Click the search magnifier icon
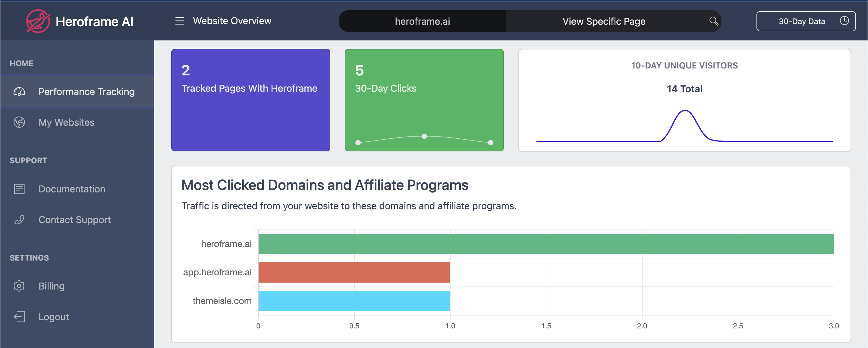The width and height of the screenshot is (868, 348). click(714, 21)
